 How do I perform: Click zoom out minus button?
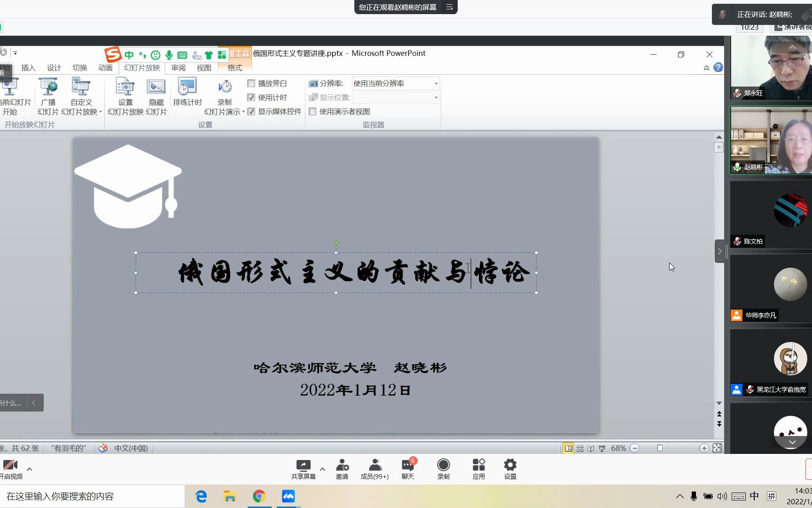(x=634, y=448)
